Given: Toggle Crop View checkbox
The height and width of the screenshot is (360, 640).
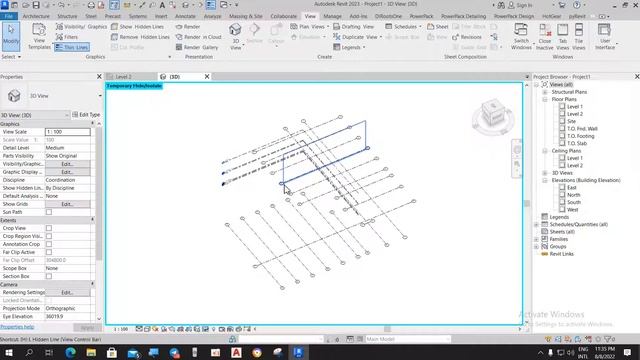Looking at the screenshot, I should (x=49, y=228).
